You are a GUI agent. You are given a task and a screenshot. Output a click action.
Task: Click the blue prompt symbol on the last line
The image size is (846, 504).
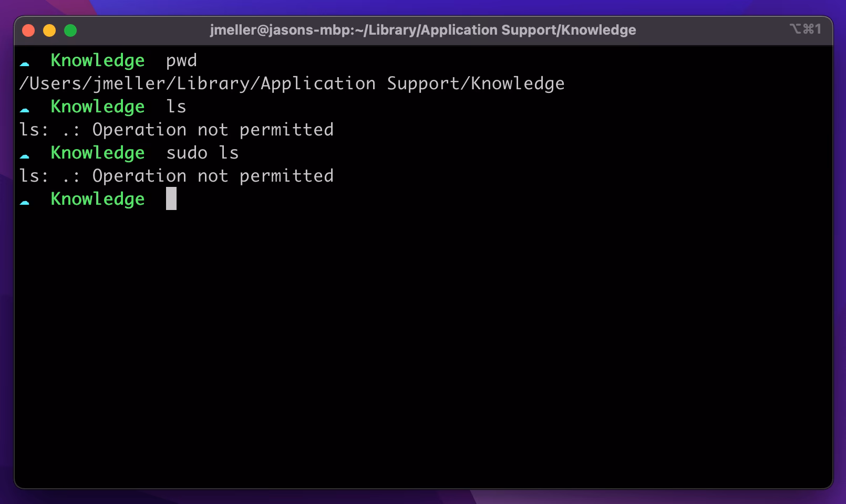25,201
